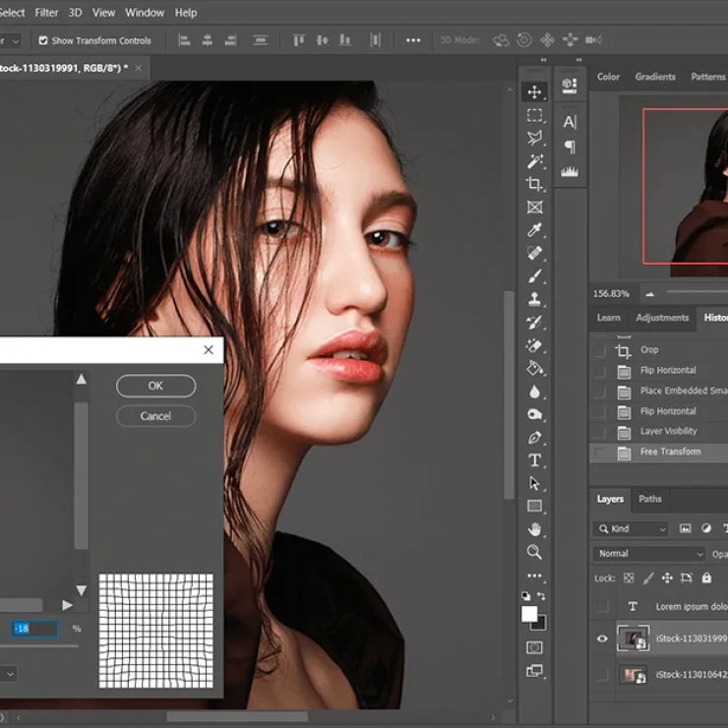
Task: Click OK in the filter dialog
Action: pyautogui.click(x=155, y=386)
